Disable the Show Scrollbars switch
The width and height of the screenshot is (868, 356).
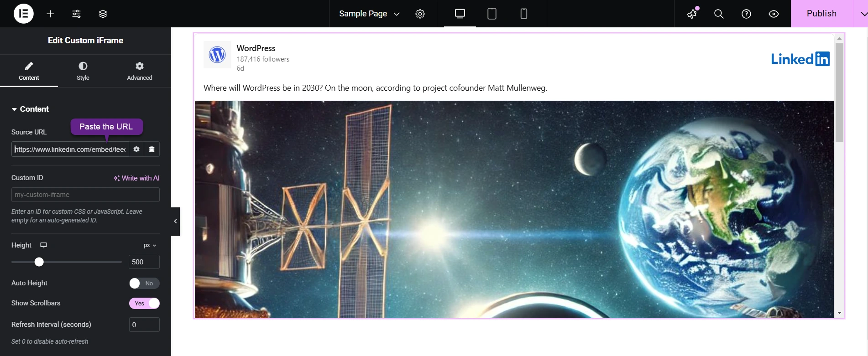click(x=144, y=304)
